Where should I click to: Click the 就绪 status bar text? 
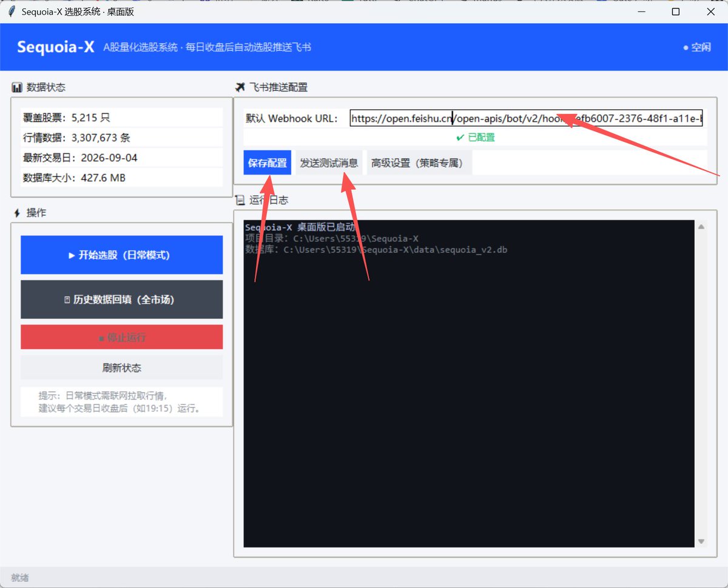tap(20, 578)
